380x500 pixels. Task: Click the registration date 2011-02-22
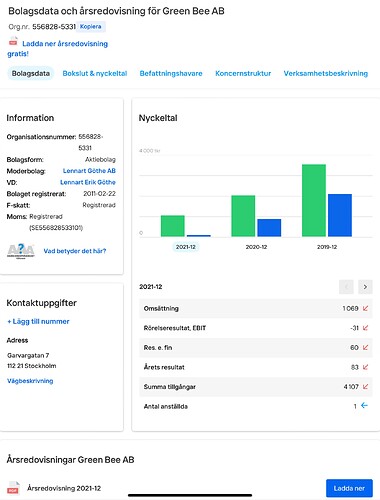coord(99,194)
